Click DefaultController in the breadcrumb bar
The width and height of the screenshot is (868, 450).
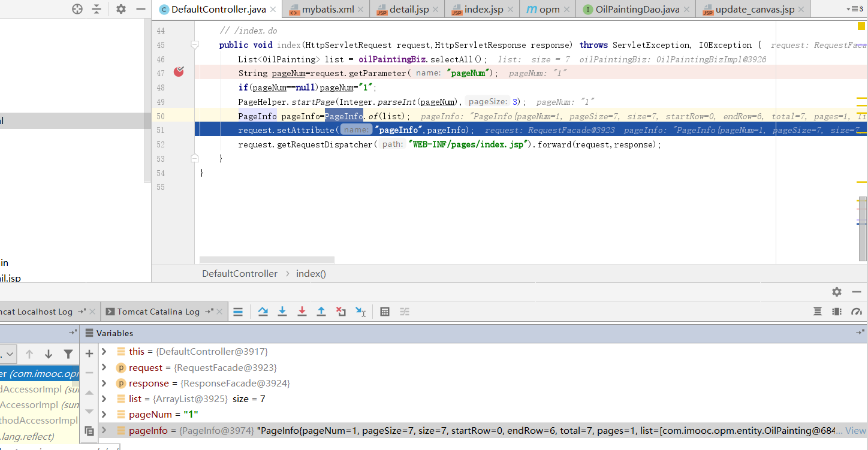(240, 273)
